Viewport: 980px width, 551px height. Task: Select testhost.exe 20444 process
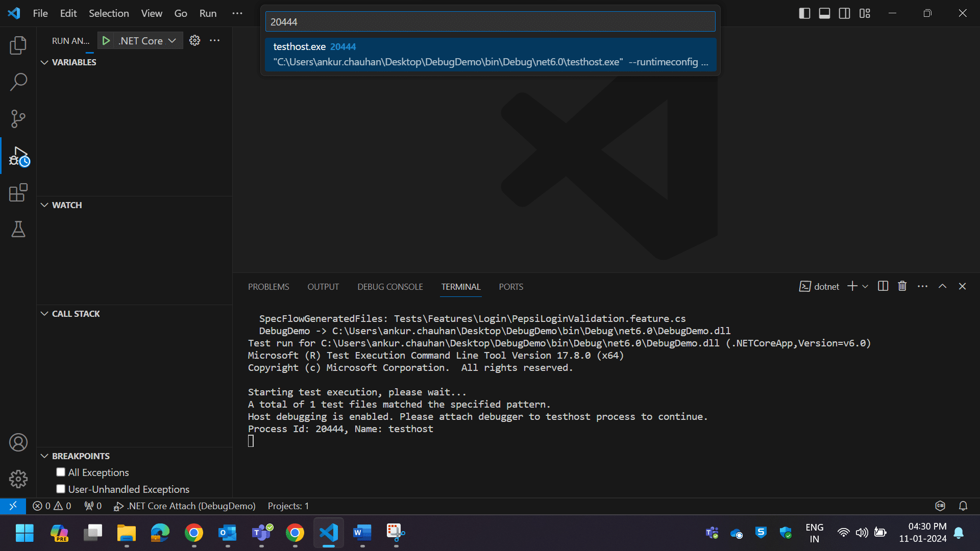point(490,54)
